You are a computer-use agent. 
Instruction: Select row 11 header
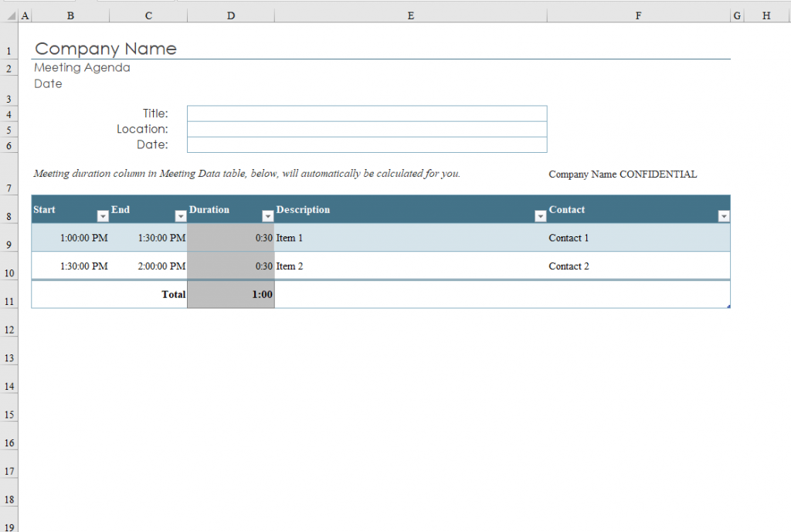8,300
